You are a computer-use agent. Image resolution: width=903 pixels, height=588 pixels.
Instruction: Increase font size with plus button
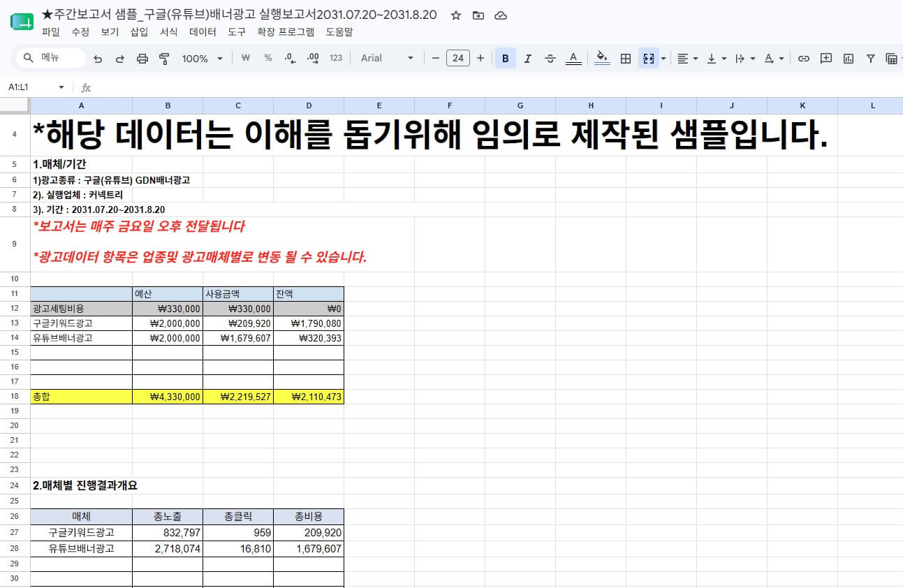480,58
